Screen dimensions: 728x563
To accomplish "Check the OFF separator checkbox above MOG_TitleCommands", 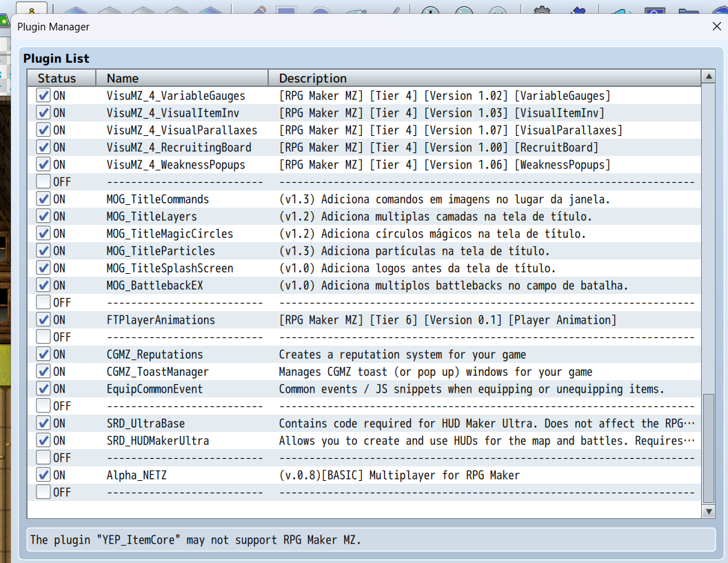I will pos(43,182).
